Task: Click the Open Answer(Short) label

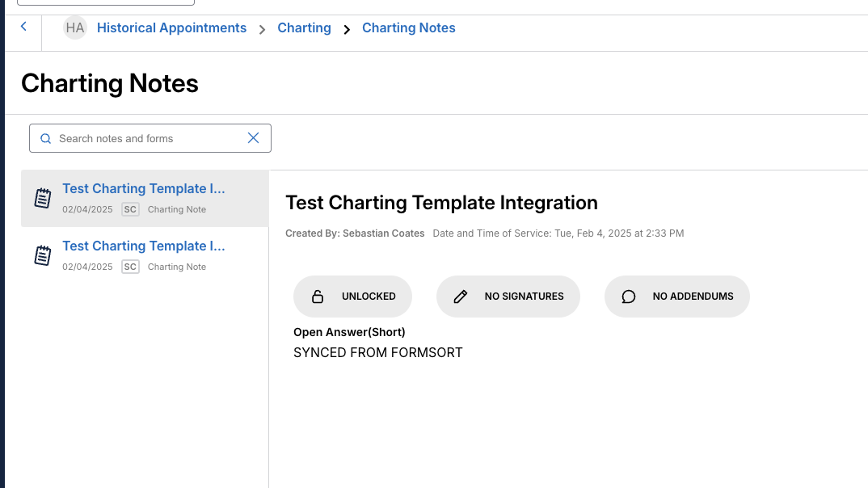Action: [349, 332]
